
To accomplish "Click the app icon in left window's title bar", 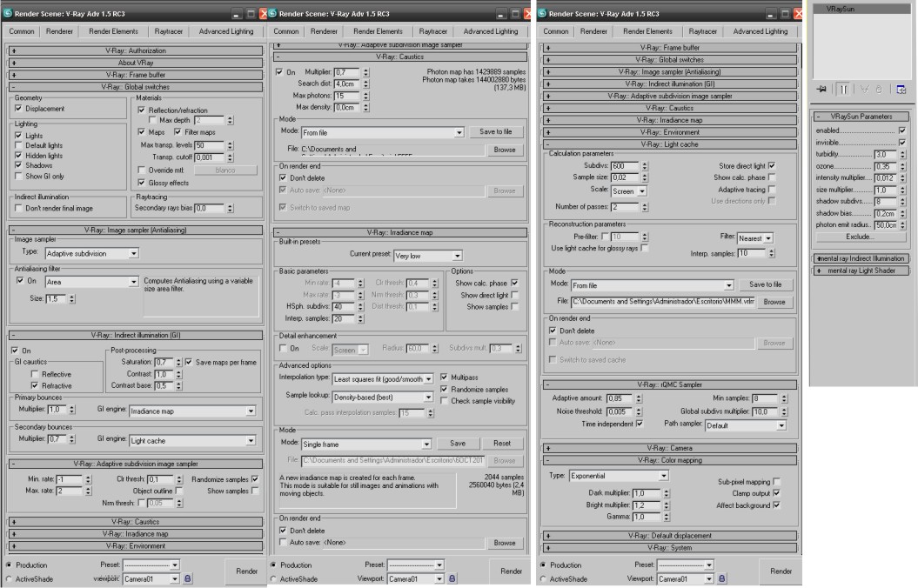I will click(x=8, y=13).
